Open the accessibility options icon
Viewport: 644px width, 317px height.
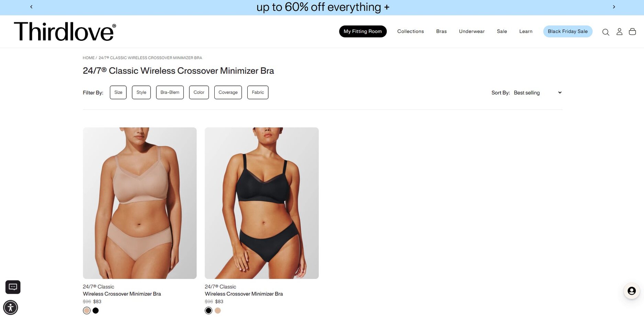point(11,307)
